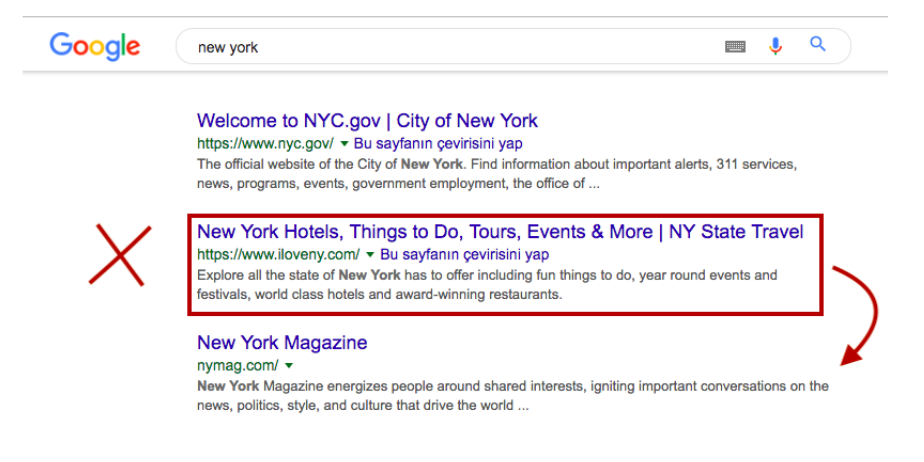The width and height of the screenshot is (924, 462).
Task: Click the https://www.iloveny.com/ URL text
Action: 278,255
